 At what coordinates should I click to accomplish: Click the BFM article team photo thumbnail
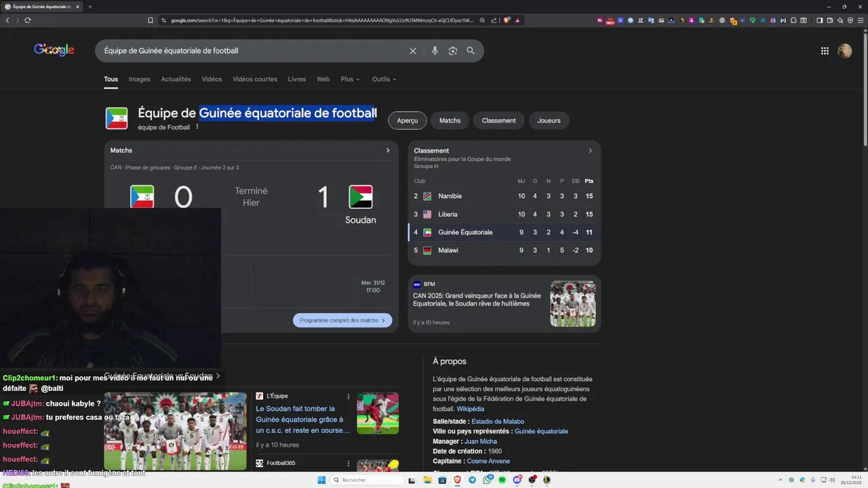pyautogui.click(x=572, y=304)
